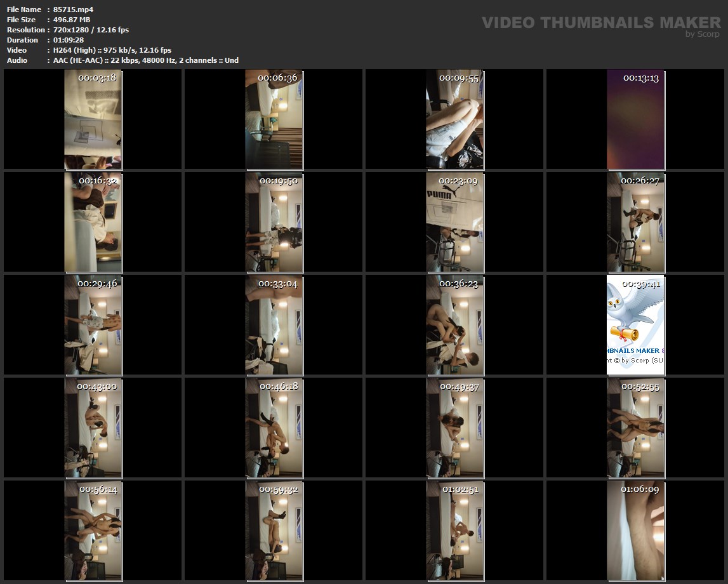This screenshot has width=728, height=584.
Task: Pick the frame at 00:19:50
Action: tap(274, 222)
